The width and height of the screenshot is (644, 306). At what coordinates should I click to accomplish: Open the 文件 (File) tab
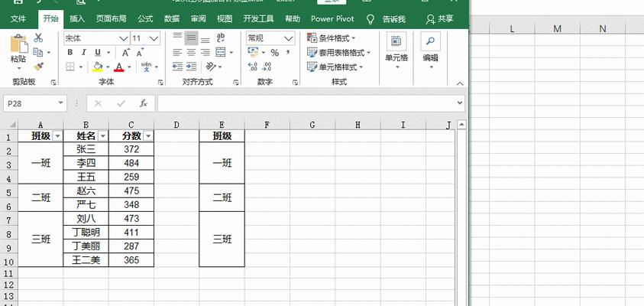click(18, 19)
